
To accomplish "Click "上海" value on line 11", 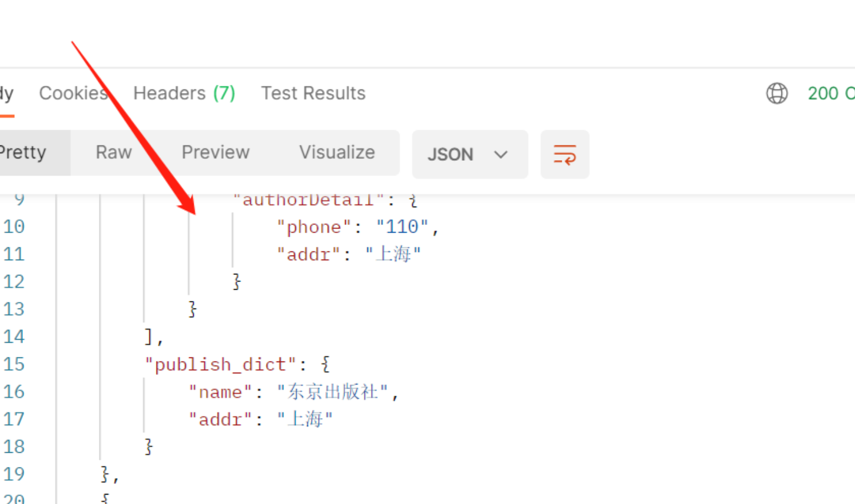I will 393,254.
